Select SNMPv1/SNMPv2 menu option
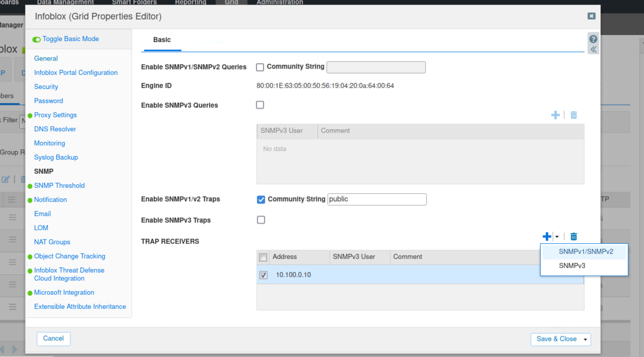The height and width of the screenshot is (357, 644). point(586,251)
